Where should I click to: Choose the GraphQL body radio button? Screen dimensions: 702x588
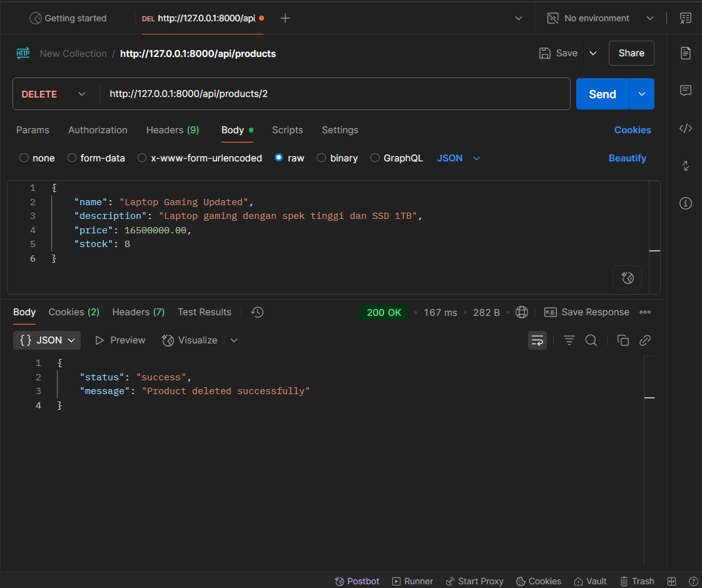click(x=375, y=158)
